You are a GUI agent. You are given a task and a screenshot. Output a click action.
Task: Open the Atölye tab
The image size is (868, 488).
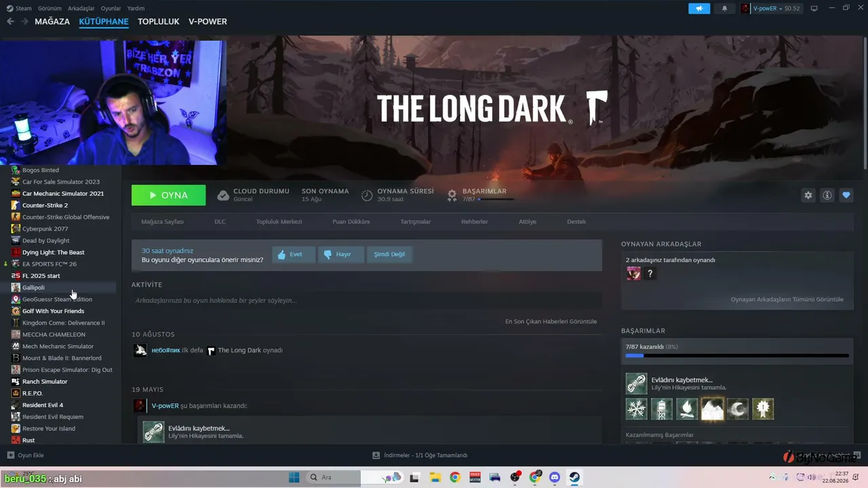tap(528, 222)
